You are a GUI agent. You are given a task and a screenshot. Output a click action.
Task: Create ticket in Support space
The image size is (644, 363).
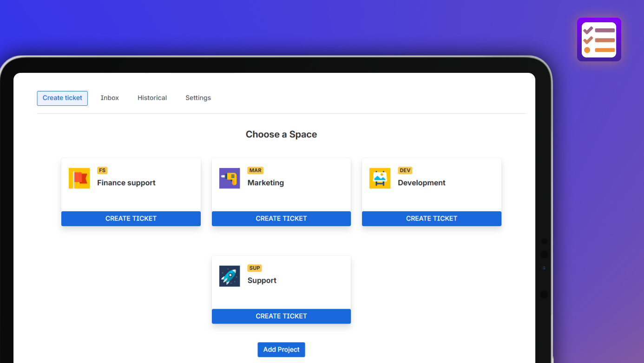[281, 316]
